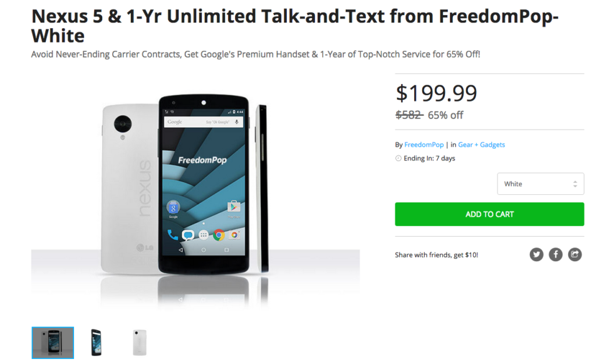The image size is (614, 364).
Task: Tap the microphone icon in Google search bar
Action: [237, 122]
